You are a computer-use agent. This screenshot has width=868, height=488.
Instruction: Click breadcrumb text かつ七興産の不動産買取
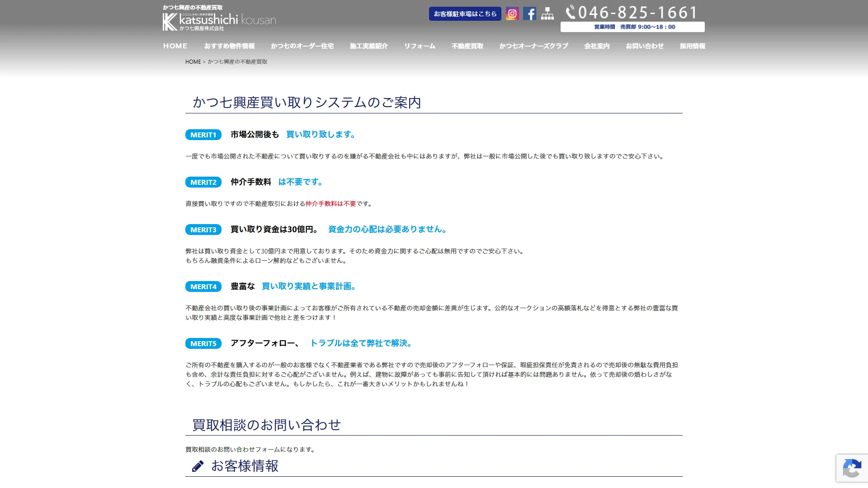[x=237, y=62]
